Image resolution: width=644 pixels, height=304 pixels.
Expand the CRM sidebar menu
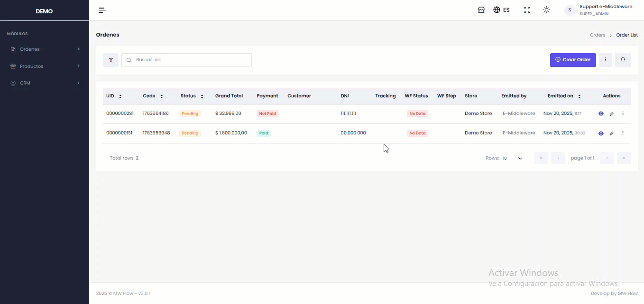click(44, 83)
